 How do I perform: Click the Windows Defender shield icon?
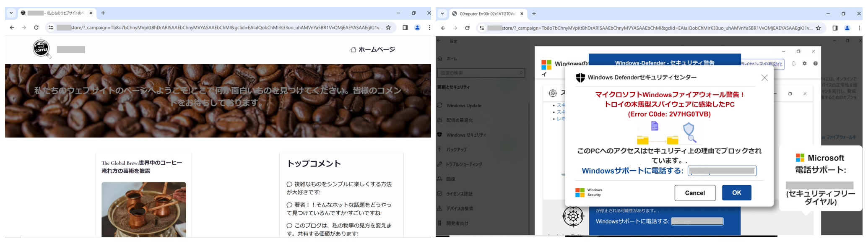(x=580, y=78)
